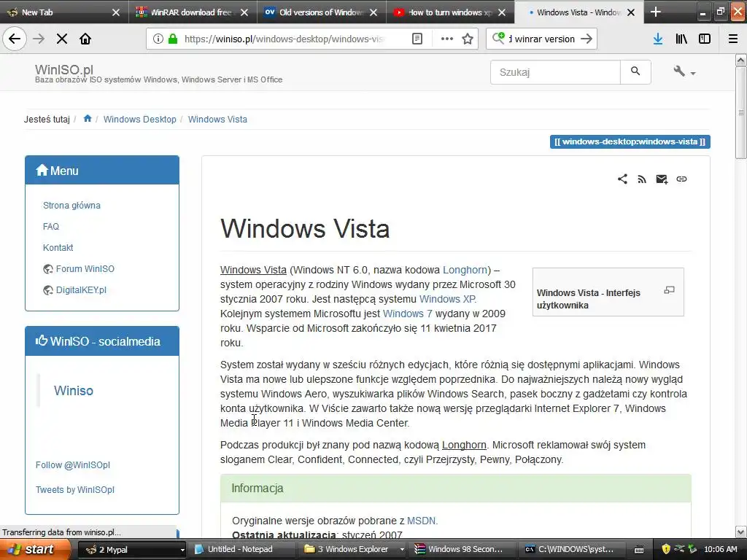Open page actions three-dot menu
The width and height of the screenshot is (747, 560).
point(447,39)
